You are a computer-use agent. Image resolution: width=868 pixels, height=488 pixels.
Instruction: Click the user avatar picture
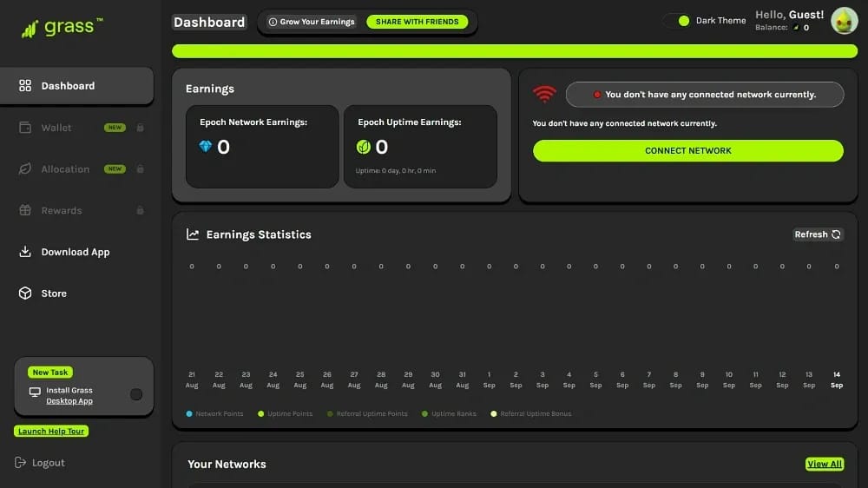point(845,21)
